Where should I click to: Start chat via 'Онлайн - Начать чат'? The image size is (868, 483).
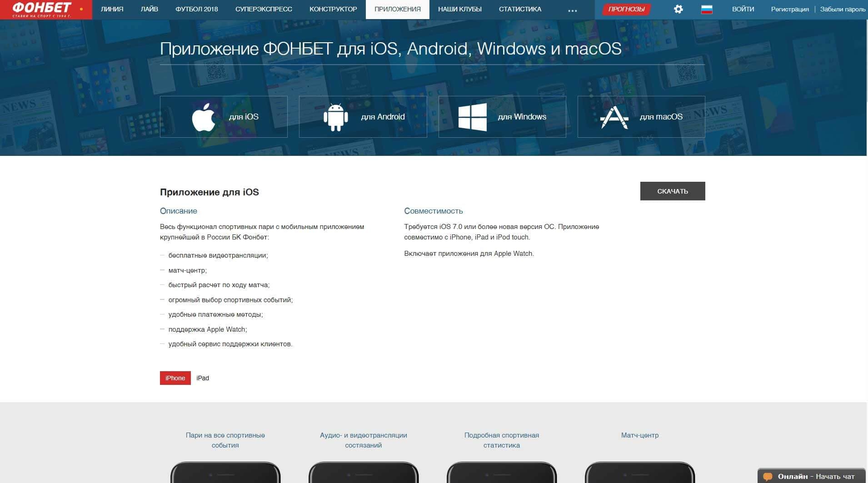[812, 476]
